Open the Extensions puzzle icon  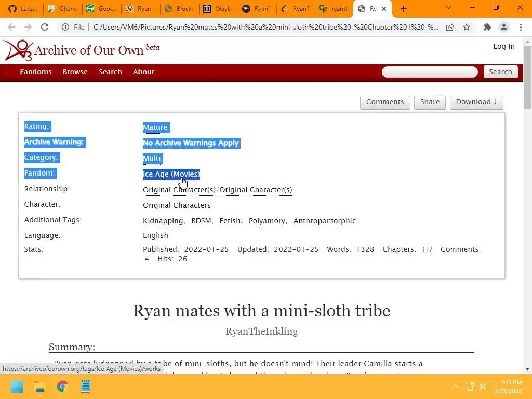click(x=487, y=27)
